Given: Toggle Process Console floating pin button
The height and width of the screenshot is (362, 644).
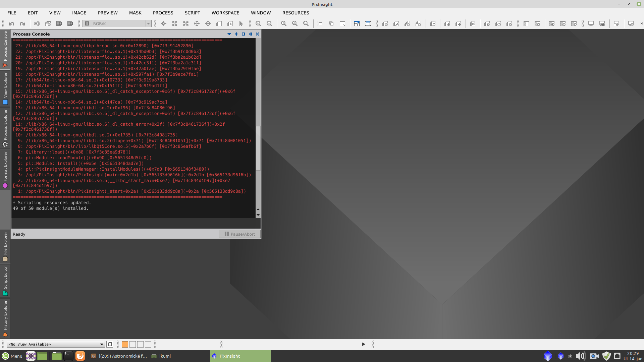Looking at the screenshot, I should (236, 34).
